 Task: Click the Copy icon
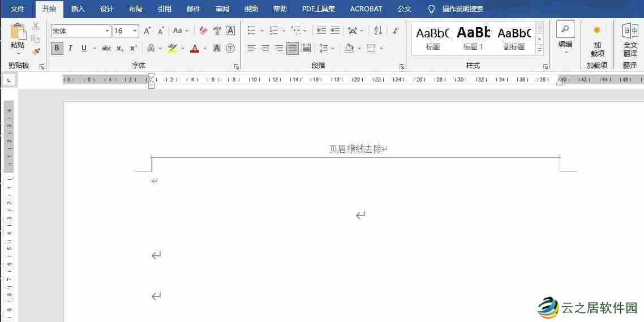[x=36, y=39]
